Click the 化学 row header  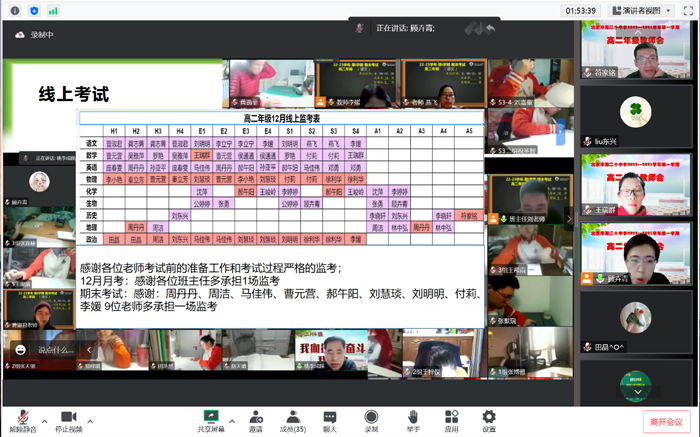[92, 191]
